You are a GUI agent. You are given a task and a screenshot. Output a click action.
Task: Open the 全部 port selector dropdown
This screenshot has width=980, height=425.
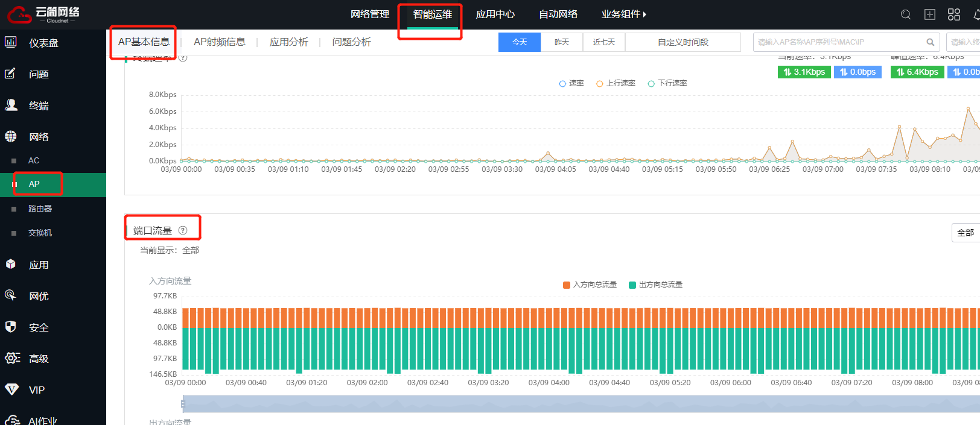965,233
